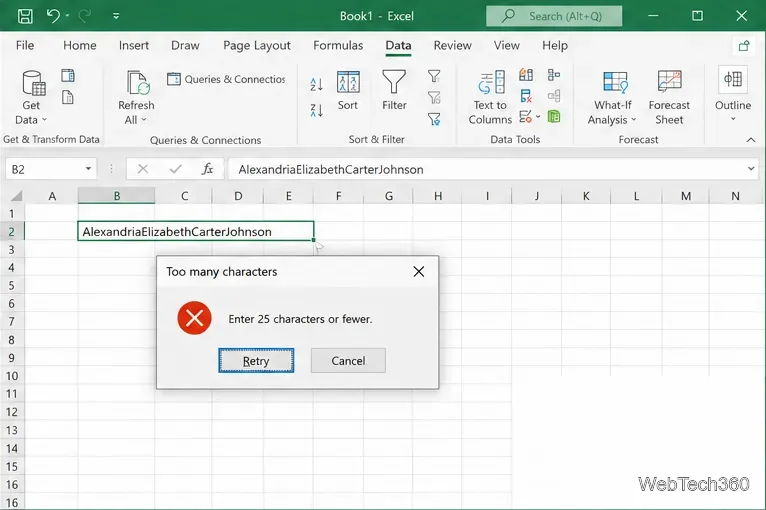Click cell B2 with the long name
The width and height of the screenshot is (766, 510).
click(x=195, y=232)
